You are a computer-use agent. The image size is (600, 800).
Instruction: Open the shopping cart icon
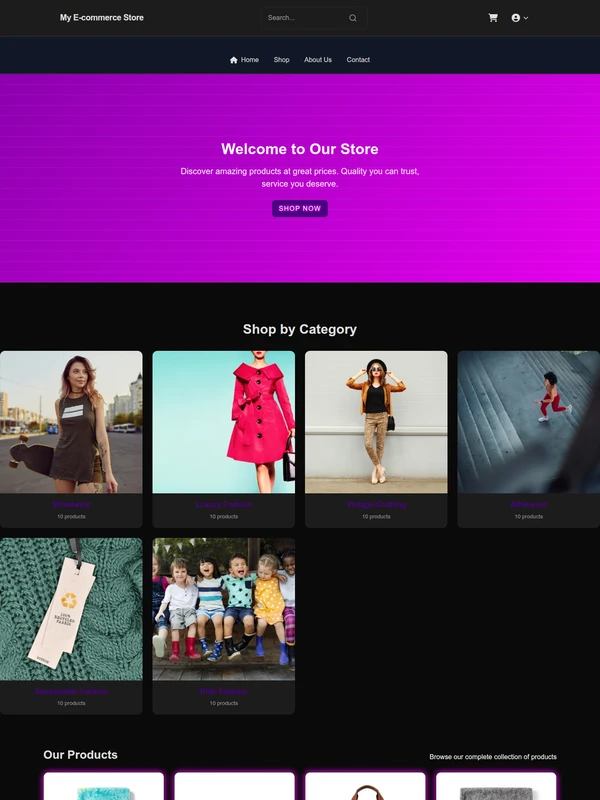(493, 18)
